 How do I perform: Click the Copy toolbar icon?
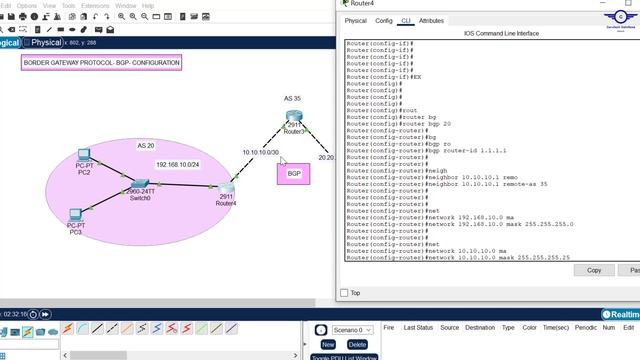(x=72, y=17)
